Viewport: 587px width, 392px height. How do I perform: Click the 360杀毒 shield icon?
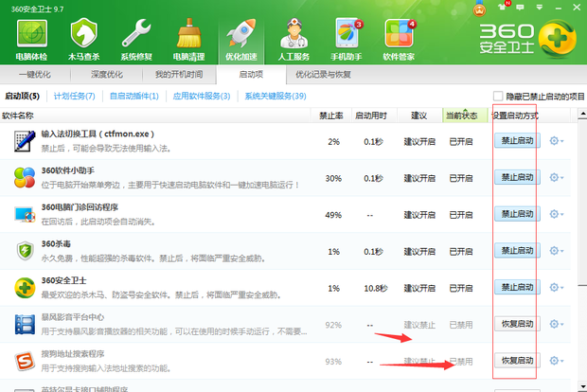coord(25,251)
